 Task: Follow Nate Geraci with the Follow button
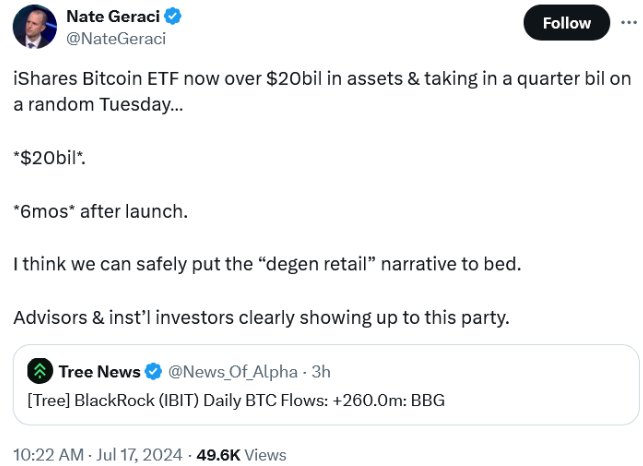[x=567, y=23]
